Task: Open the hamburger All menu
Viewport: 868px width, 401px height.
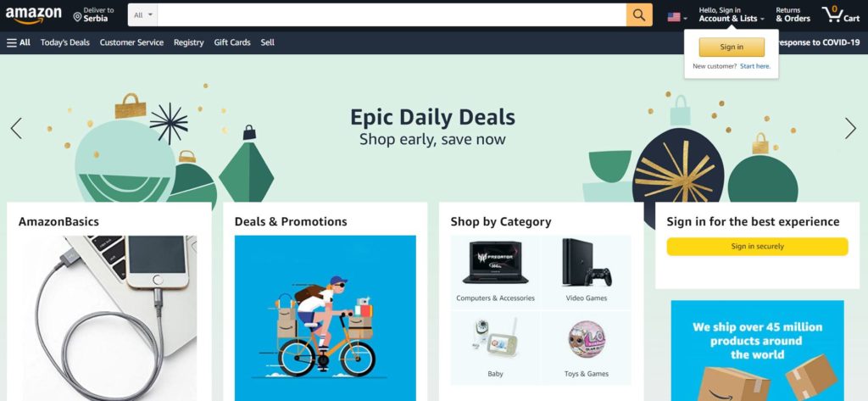Action: click(19, 42)
